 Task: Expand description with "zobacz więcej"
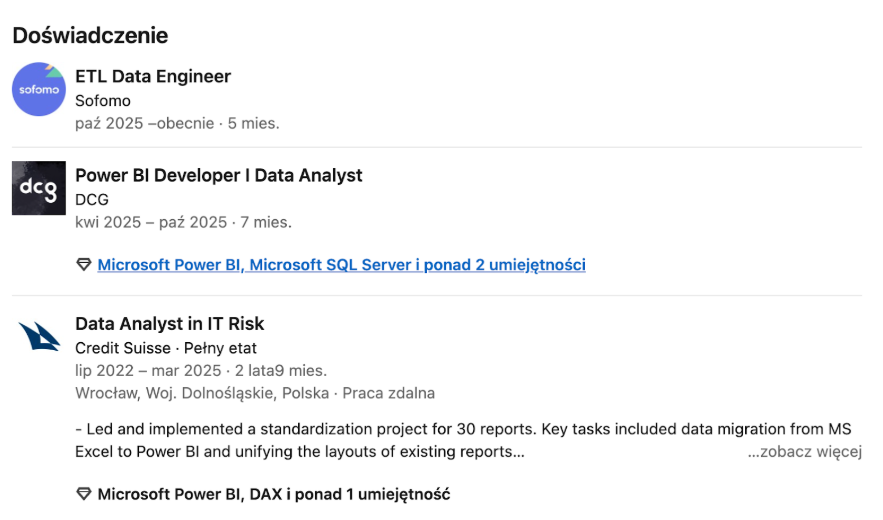point(804,452)
